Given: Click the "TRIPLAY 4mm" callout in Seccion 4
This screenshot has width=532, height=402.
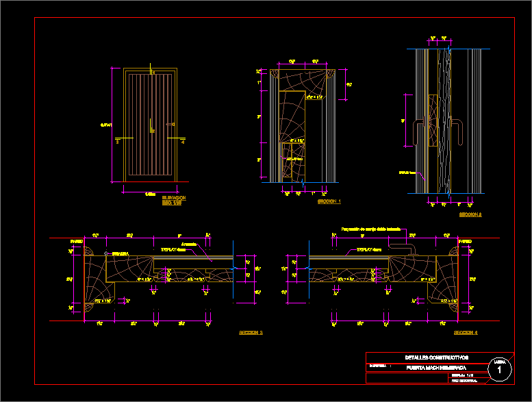Looking at the screenshot, I should pyautogui.click(x=369, y=250).
